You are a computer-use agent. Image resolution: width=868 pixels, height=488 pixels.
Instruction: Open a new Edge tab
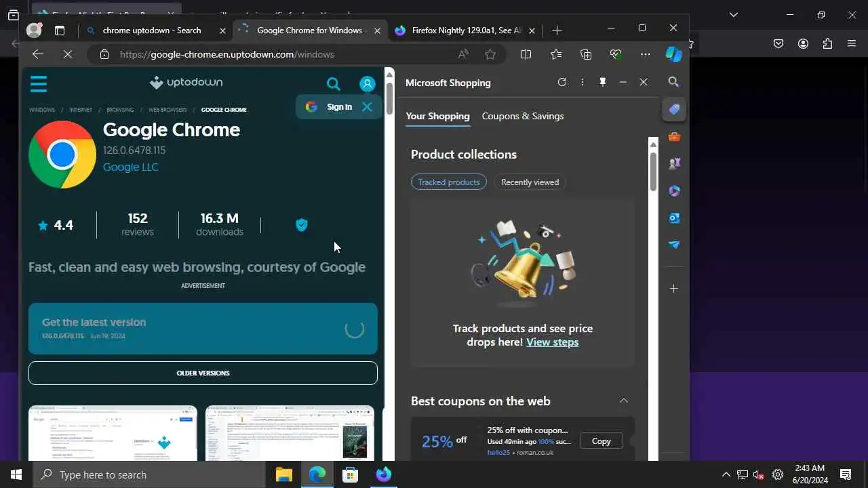tap(557, 30)
